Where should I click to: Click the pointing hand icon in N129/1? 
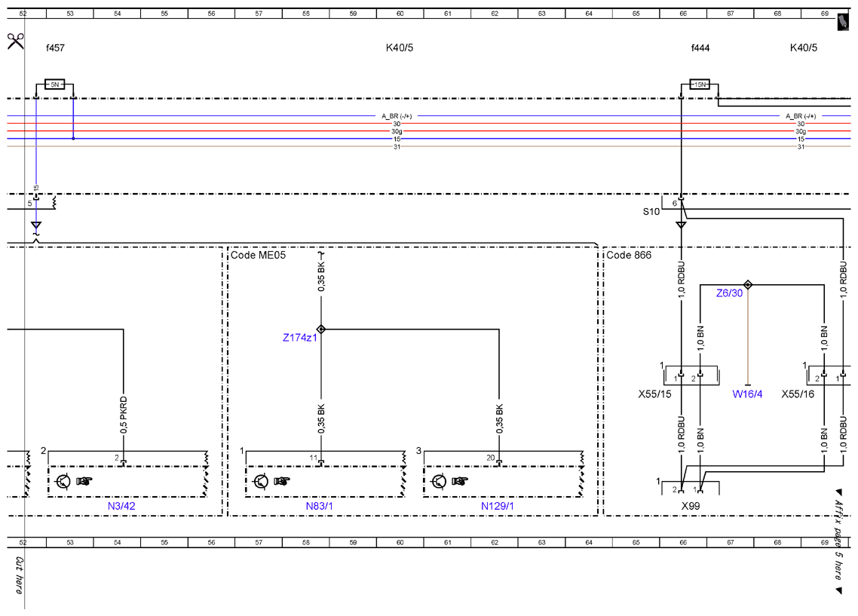coord(460,482)
